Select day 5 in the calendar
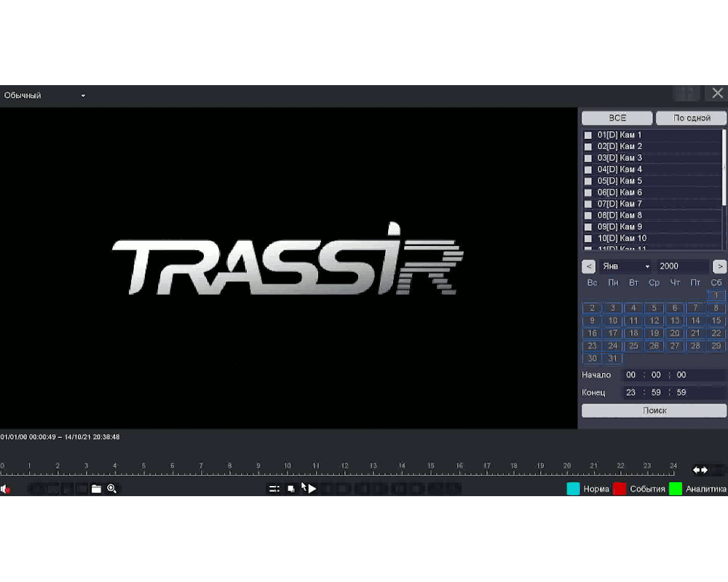This screenshot has width=728, height=582. [654, 308]
